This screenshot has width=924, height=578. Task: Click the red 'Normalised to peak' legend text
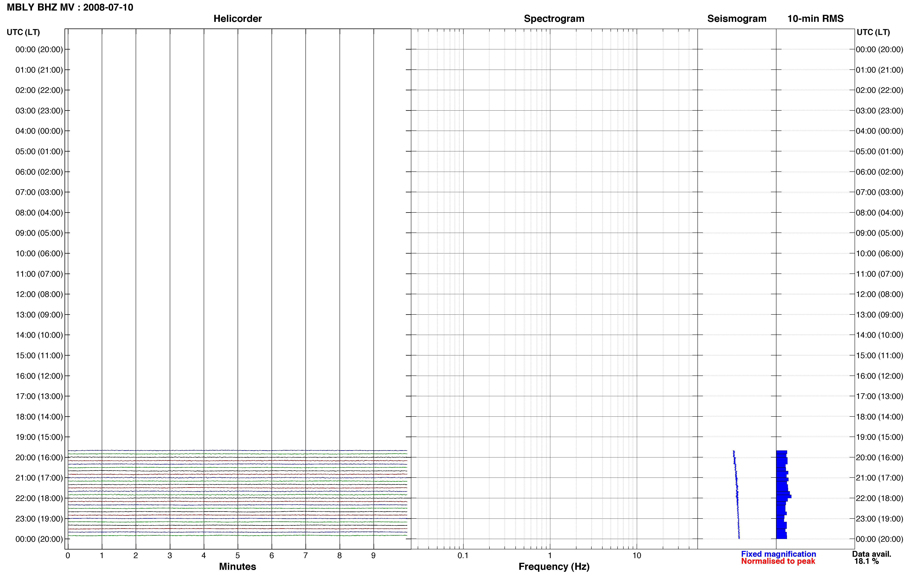pos(778,561)
